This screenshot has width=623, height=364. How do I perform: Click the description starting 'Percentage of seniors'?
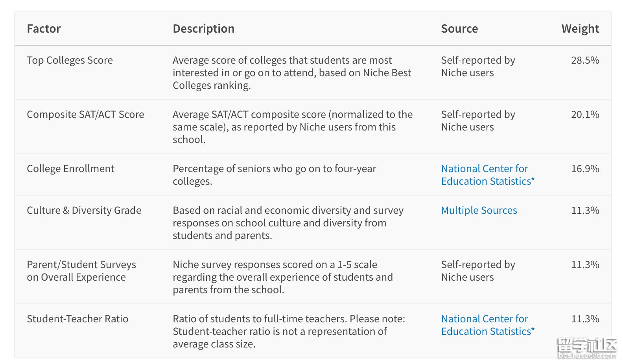point(274,175)
